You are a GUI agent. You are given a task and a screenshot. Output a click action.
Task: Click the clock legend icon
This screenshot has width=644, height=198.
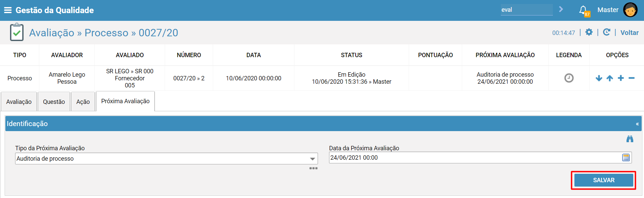point(569,78)
